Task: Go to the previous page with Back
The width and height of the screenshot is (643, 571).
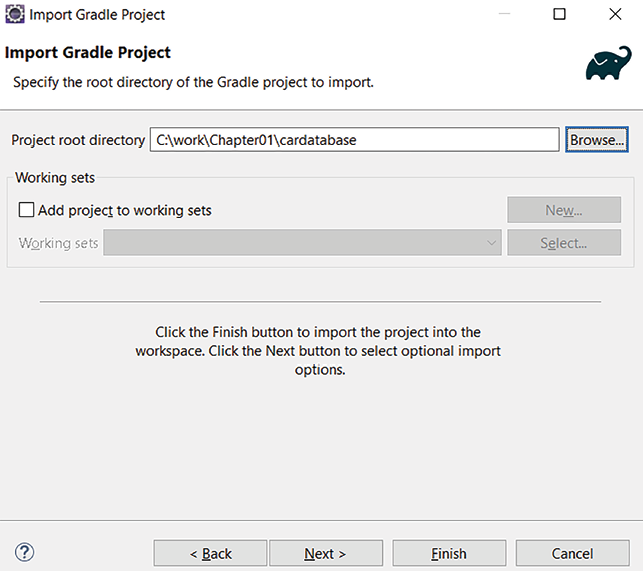Action: tap(210, 553)
